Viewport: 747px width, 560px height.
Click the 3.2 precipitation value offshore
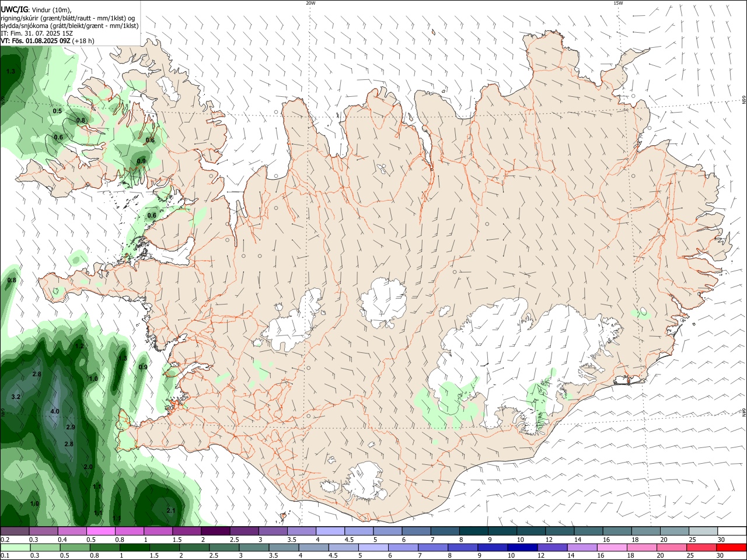[x=16, y=397]
